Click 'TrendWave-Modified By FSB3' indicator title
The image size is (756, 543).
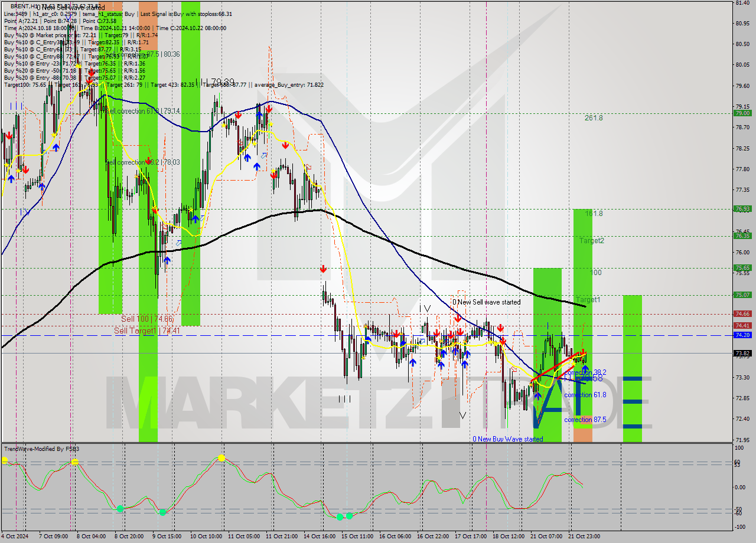coord(41,449)
